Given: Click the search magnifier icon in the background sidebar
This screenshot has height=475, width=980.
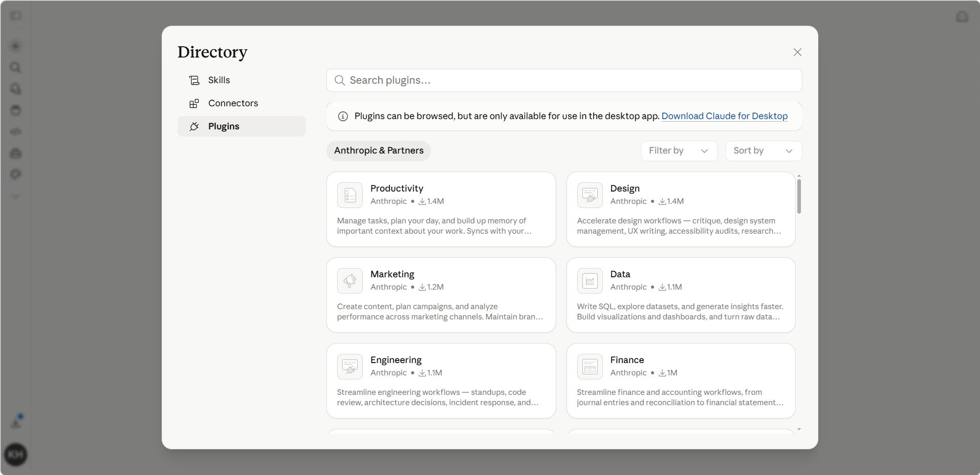Looking at the screenshot, I should coord(15,67).
